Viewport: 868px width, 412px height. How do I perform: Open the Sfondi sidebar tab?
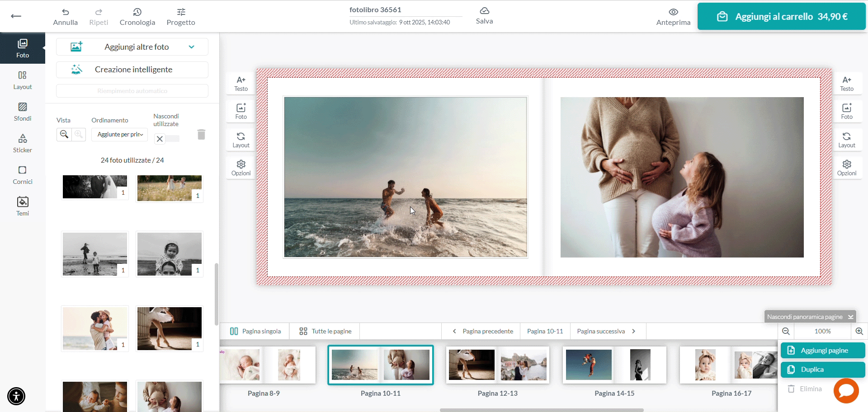pyautogui.click(x=23, y=112)
